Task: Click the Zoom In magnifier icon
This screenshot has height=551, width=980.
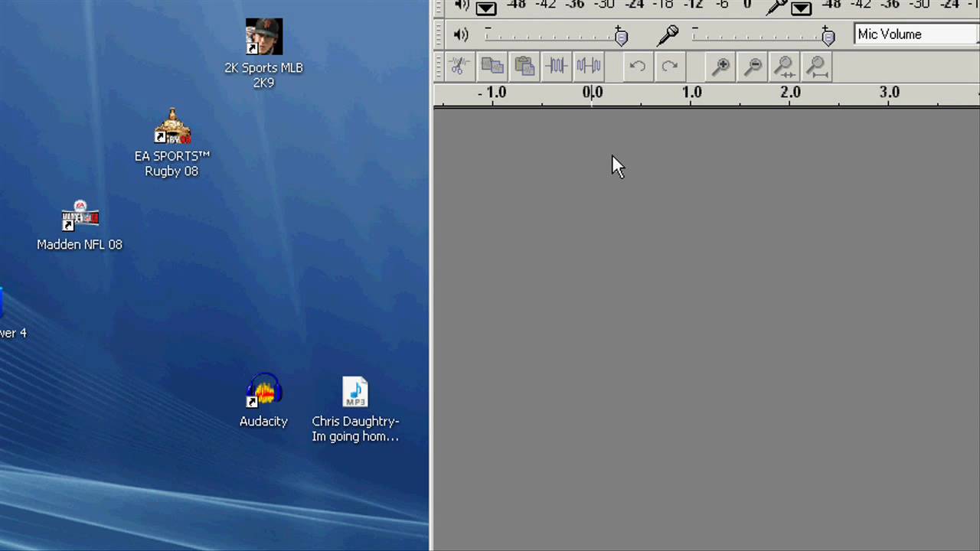Action: point(720,67)
